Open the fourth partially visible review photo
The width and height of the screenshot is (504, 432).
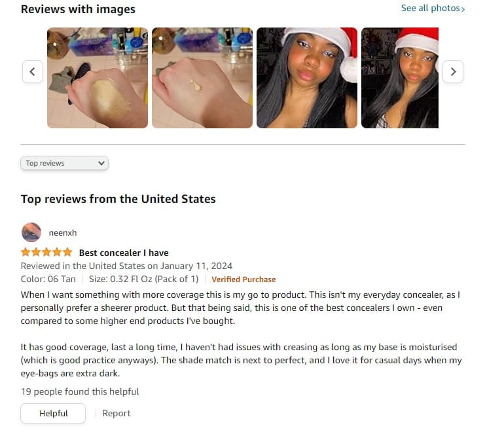(400, 78)
